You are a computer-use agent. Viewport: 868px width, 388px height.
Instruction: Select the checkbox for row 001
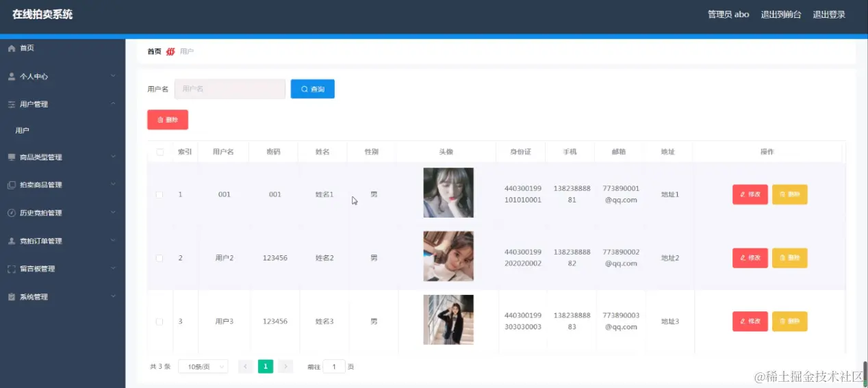pos(159,195)
